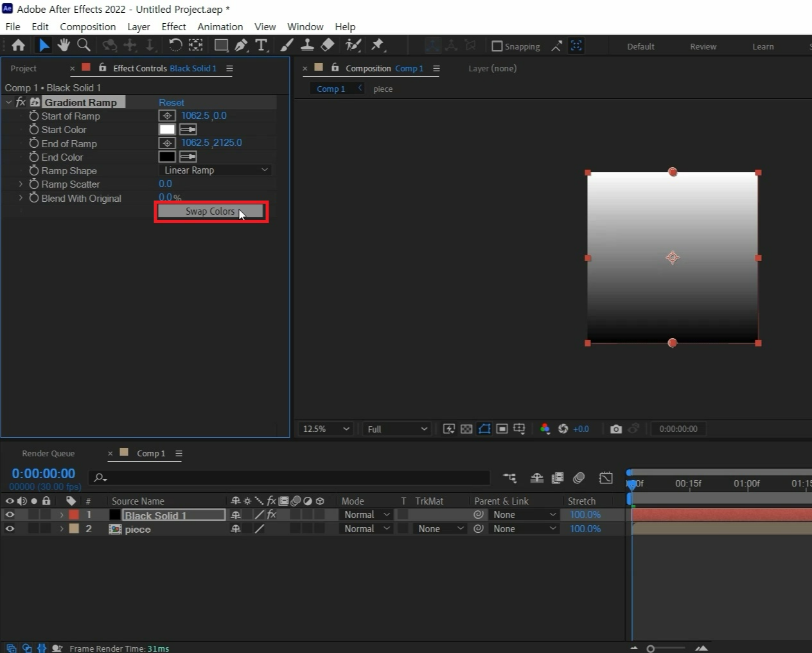This screenshot has width=812, height=653.
Task: Open Graph Editor in timeline
Action: 606,478
